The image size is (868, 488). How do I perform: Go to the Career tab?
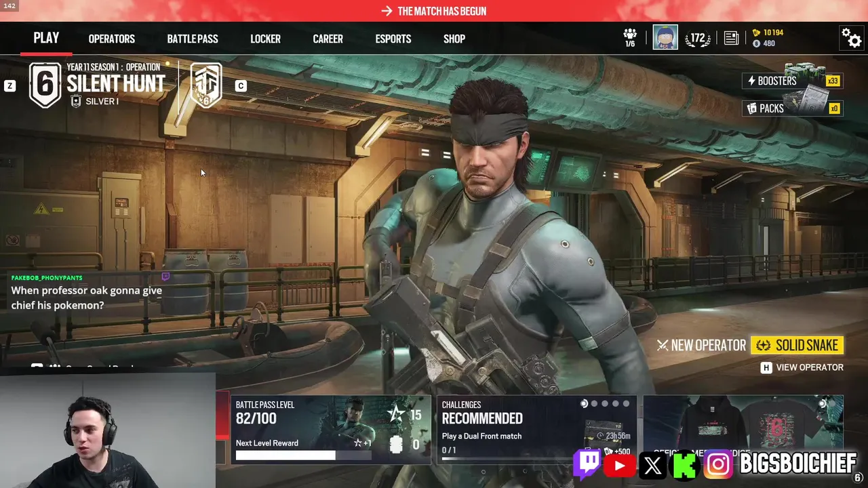(328, 39)
